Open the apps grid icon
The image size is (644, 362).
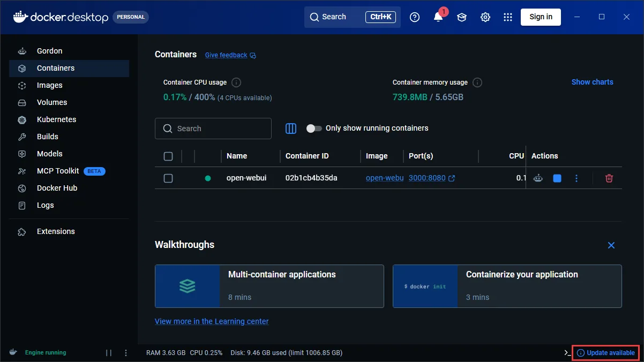(x=508, y=17)
